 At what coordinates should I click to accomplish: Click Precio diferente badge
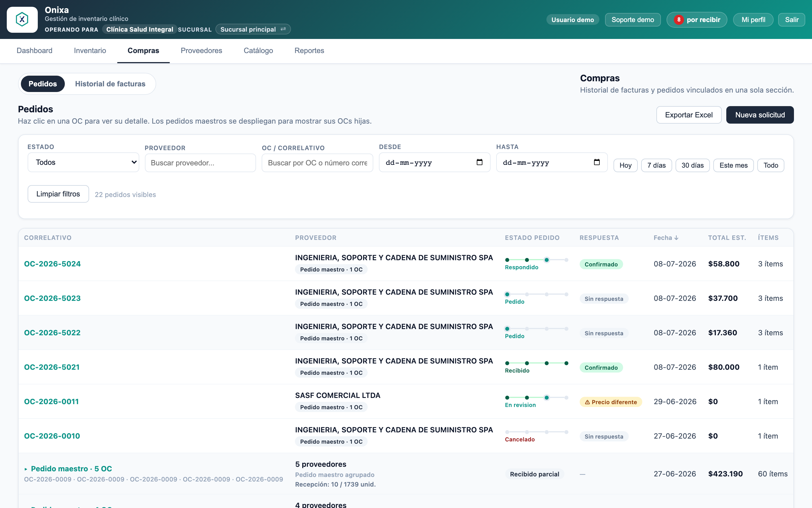[611, 402]
